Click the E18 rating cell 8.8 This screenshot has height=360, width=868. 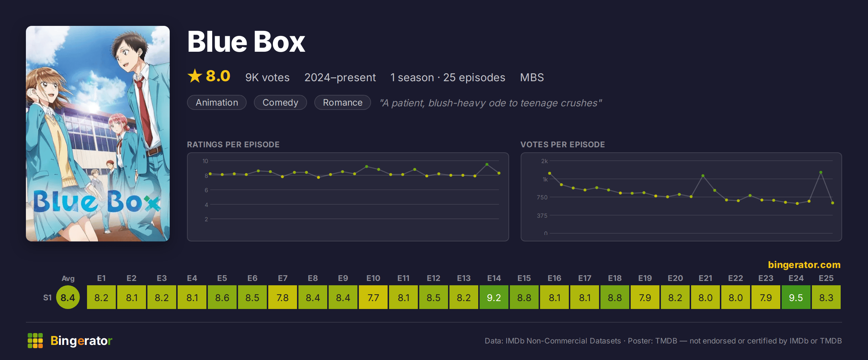pos(615,297)
